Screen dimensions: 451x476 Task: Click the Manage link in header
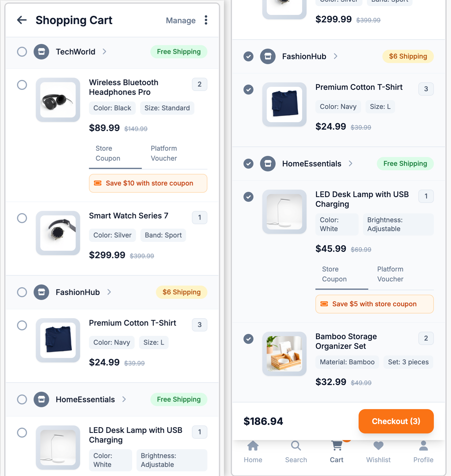(x=180, y=20)
